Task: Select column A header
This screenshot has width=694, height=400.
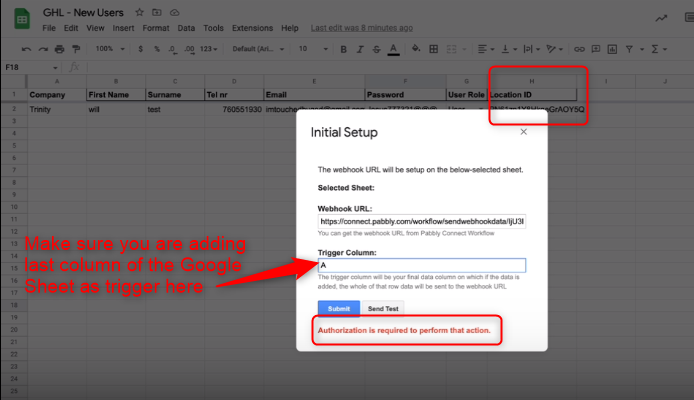Action: click(57, 81)
